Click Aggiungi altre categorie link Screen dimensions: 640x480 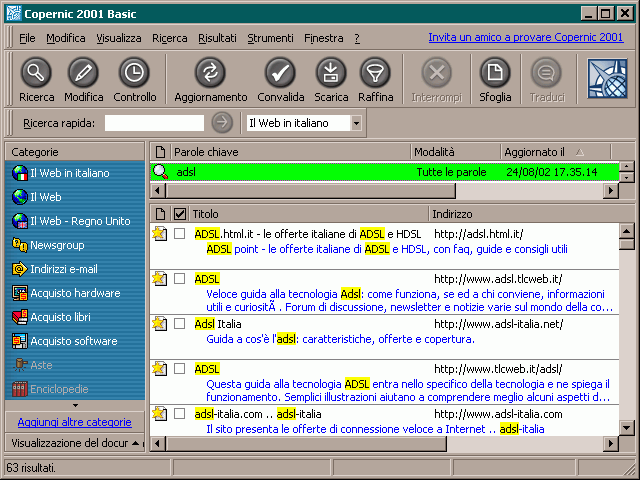pos(75,422)
